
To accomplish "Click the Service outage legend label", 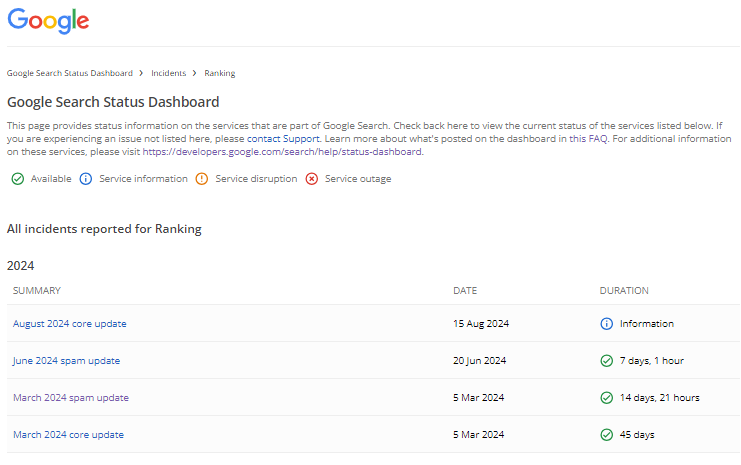I will 358,179.
